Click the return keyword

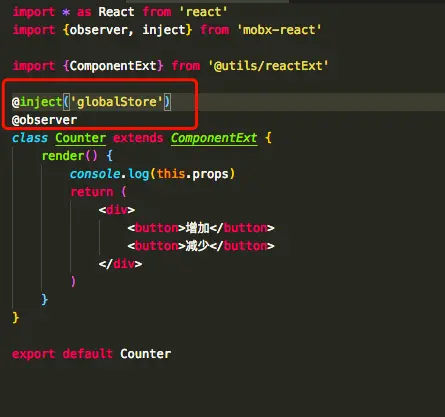click(92, 192)
